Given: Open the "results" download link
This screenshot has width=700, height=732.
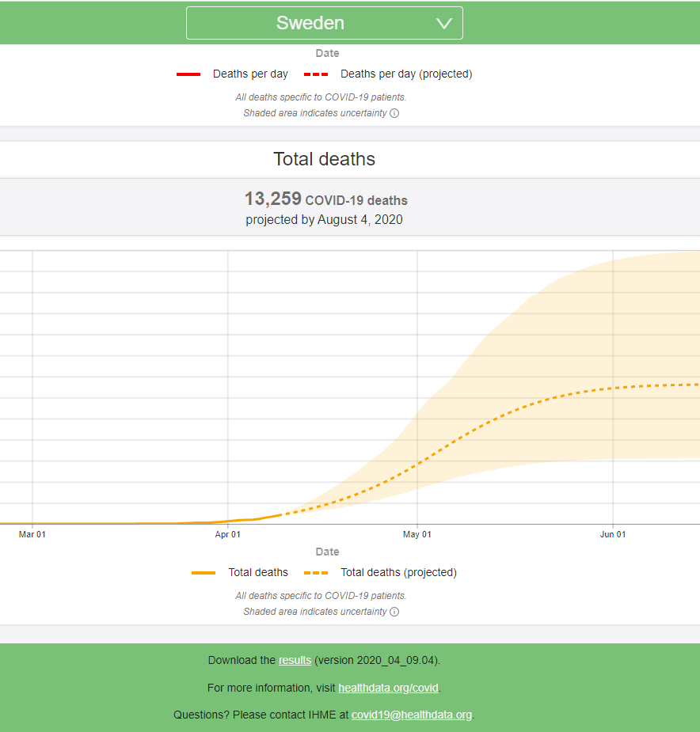Looking at the screenshot, I should coord(295,660).
